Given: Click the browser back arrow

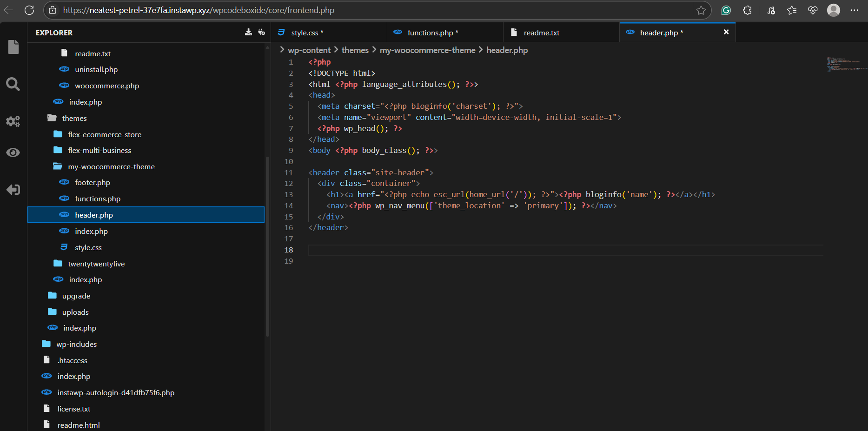Looking at the screenshot, I should (8, 10).
